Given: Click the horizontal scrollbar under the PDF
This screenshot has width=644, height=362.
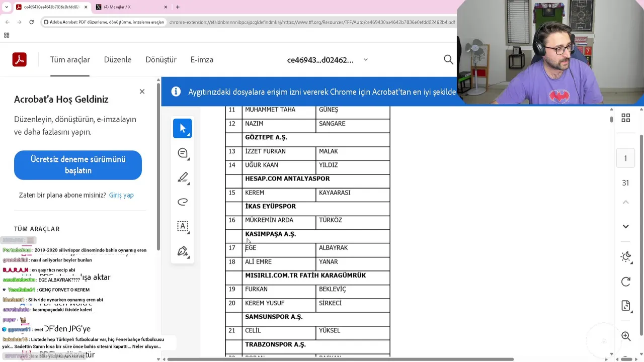Looking at the screenshot, I should pos(340,359).
